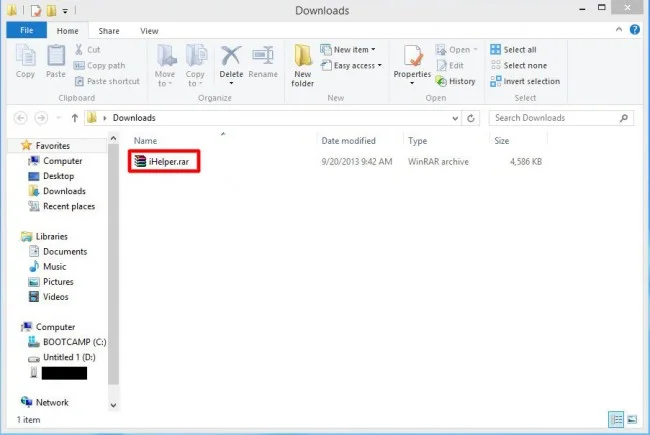Refresh the Downloads folder view

coord(471,119)
